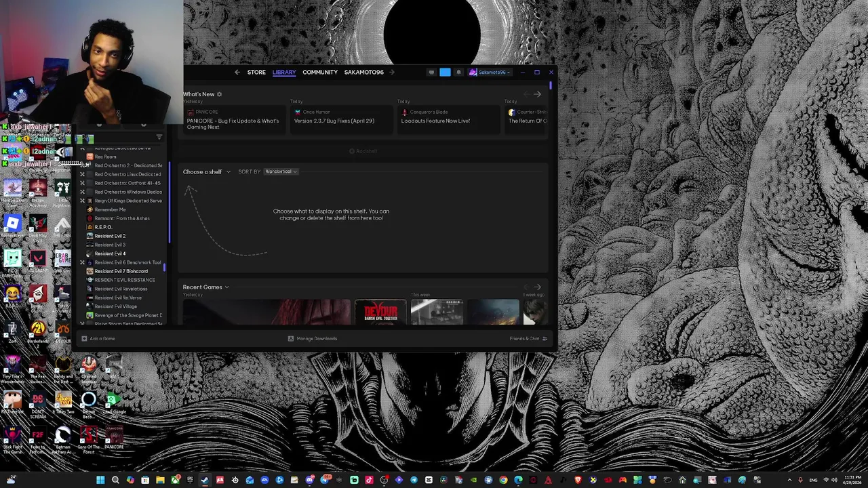Open Choose a shelf dropdown
Viewport: 868px width, 488px height.
[206, 171]
